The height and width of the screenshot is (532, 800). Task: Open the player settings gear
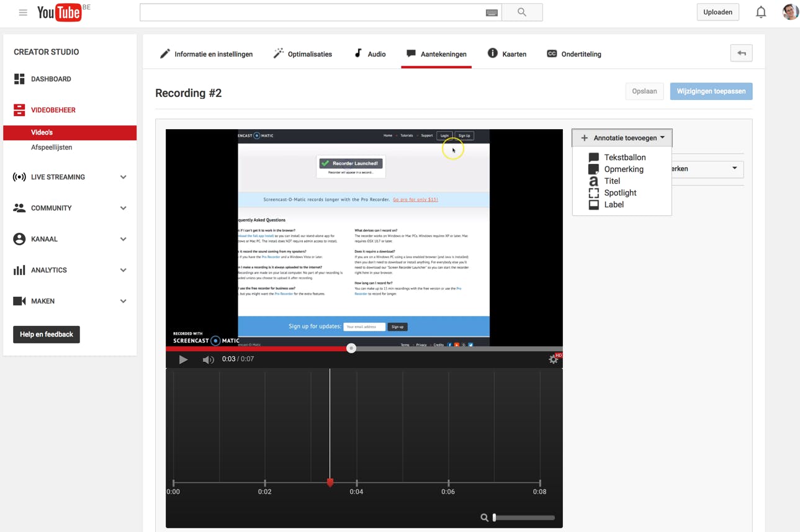[554, 359]
